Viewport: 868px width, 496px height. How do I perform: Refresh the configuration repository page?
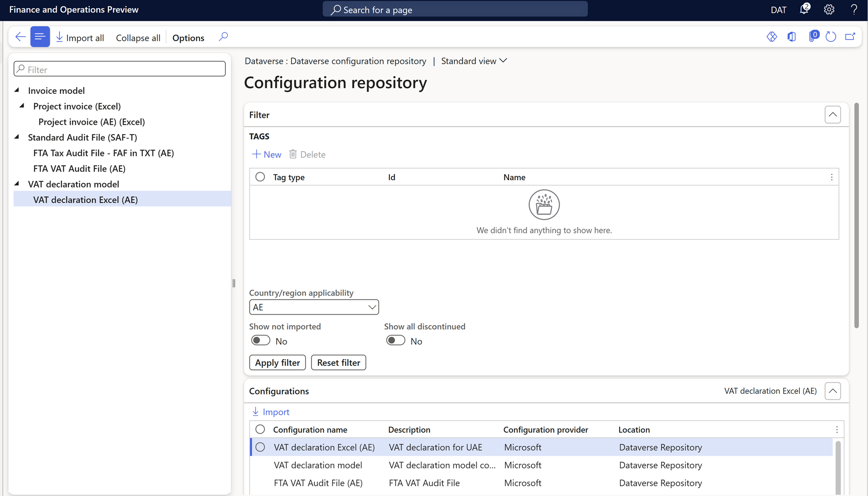click(x=831, y=36)
